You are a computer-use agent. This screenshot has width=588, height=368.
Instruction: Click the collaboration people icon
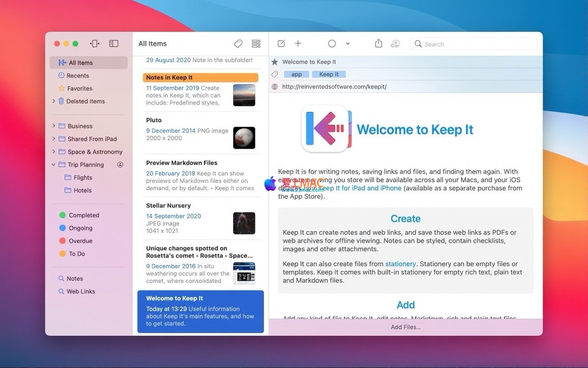pos(395,43)
